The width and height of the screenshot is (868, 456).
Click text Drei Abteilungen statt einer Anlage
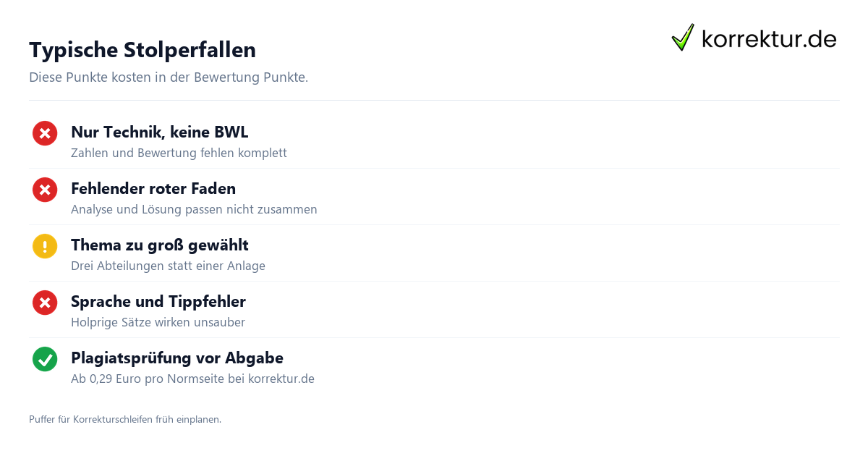(x=168, y=266)
